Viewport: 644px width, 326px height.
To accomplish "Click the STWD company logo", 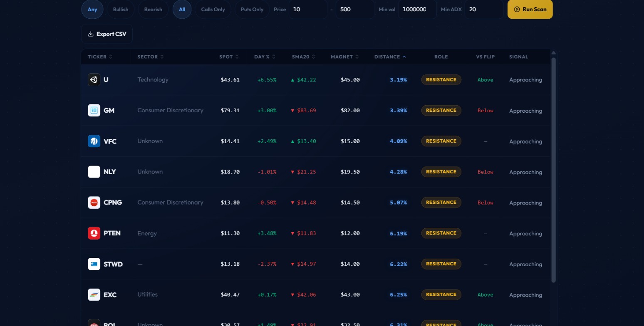I will pos(94,264).
